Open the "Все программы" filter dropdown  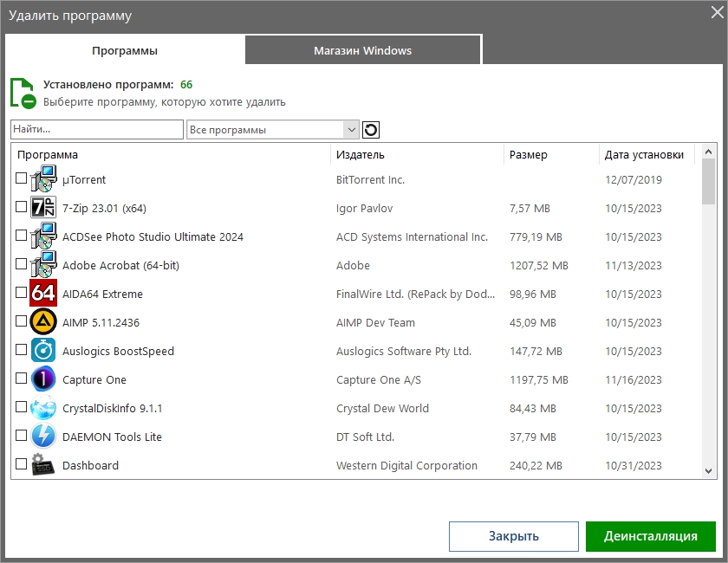pyautogui.click(x=273, y=130)
